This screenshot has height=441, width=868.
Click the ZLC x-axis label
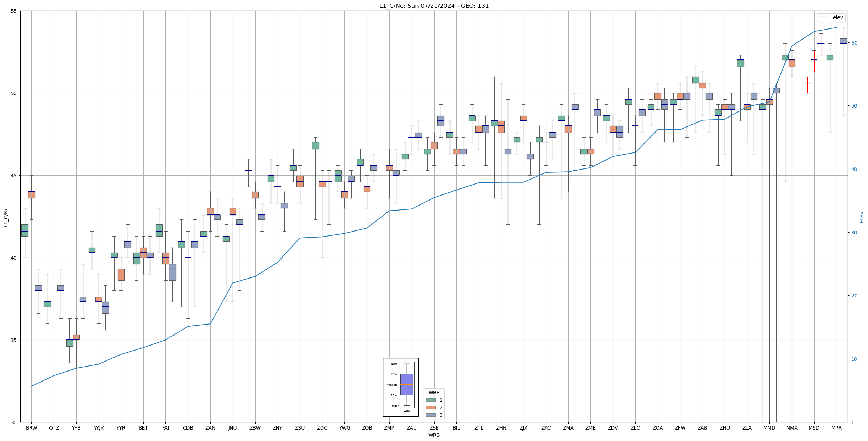point(635,428)
